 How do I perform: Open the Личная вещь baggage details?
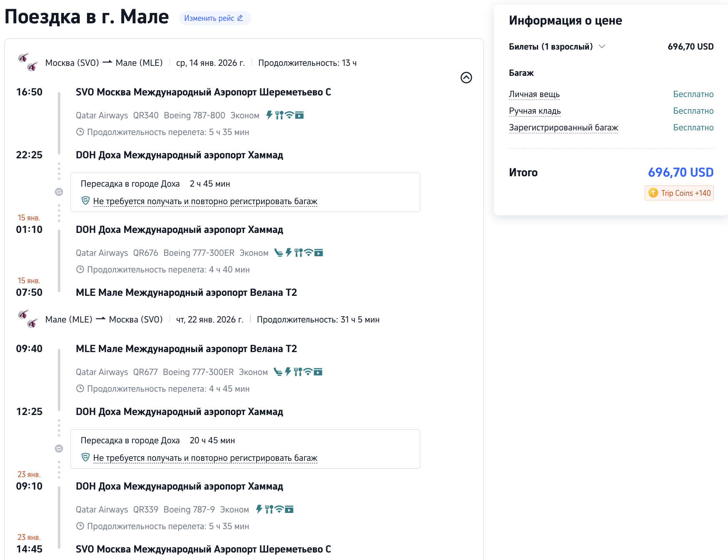[x=534, y=94]
